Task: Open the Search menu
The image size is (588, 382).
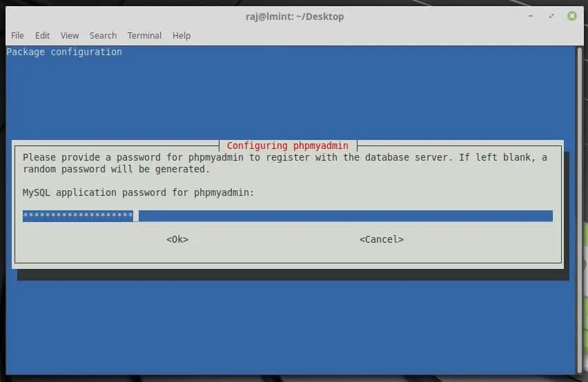Action: tap(103, 36)
